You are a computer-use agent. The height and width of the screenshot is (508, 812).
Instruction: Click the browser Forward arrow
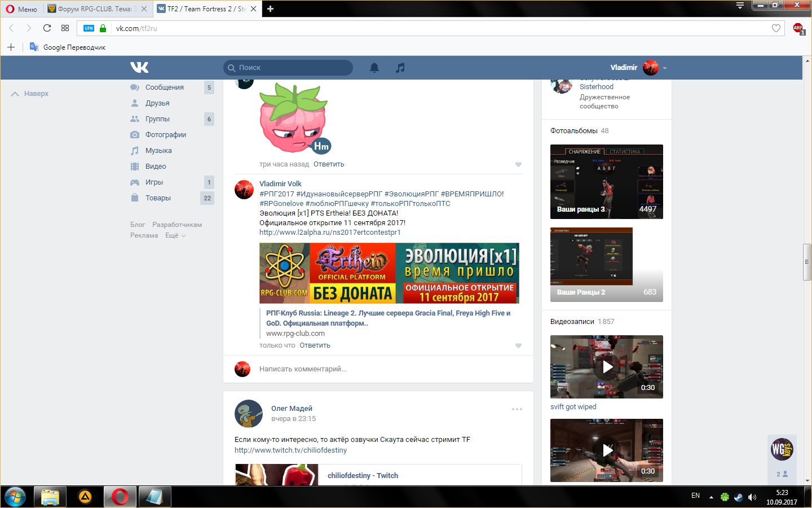[x=29, y=28]
